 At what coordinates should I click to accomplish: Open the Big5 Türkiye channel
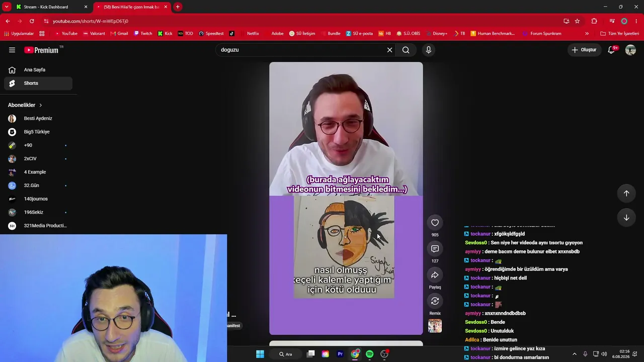click(x=38, y=132)
